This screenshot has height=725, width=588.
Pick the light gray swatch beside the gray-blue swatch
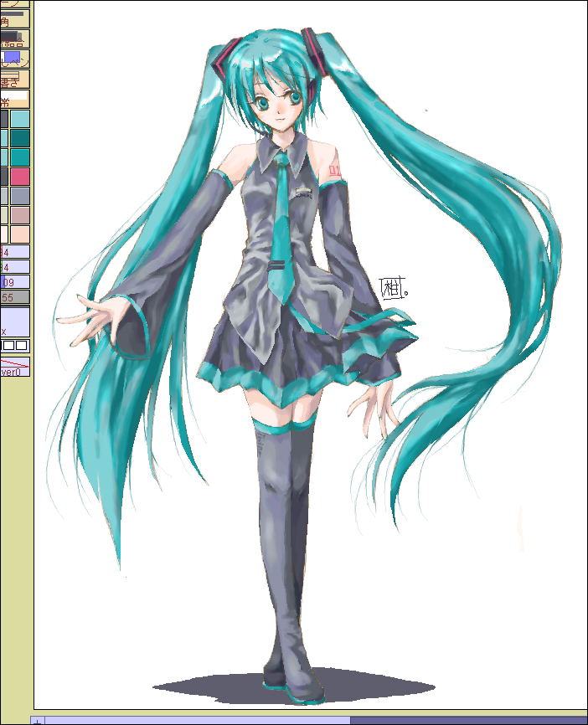click(x=4, y=196)
